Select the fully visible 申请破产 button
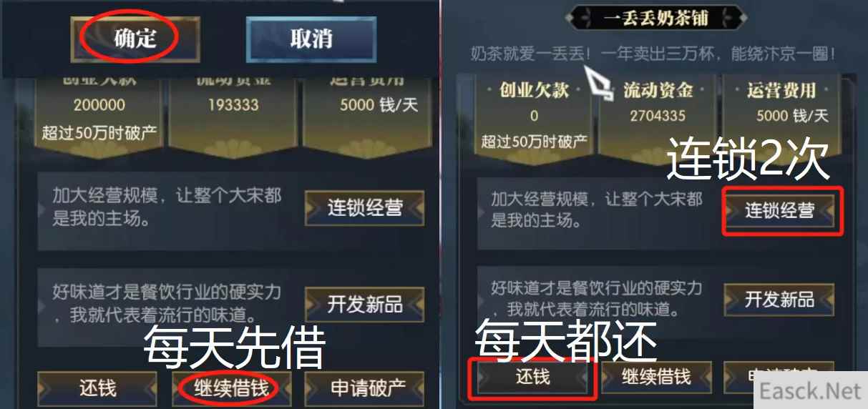The width and height of the screenshot is (868, 409). pyautogui.click(x=368, y=388)
